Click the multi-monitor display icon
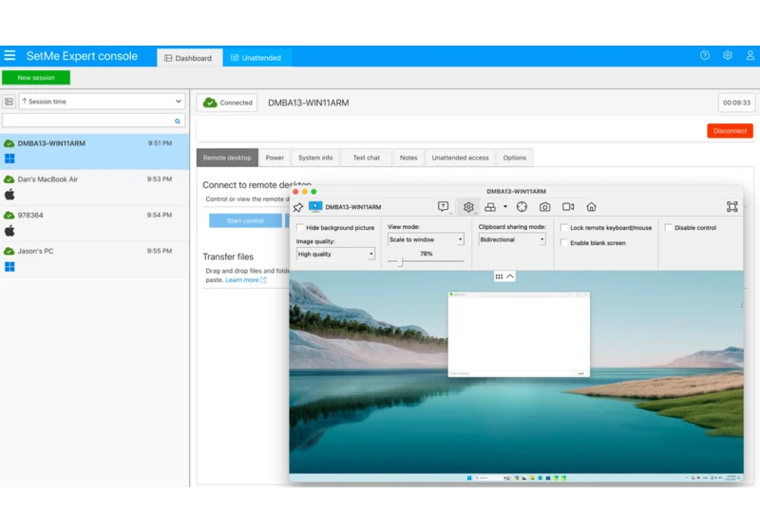Screen dimensions: 760x532 point(490,207)
